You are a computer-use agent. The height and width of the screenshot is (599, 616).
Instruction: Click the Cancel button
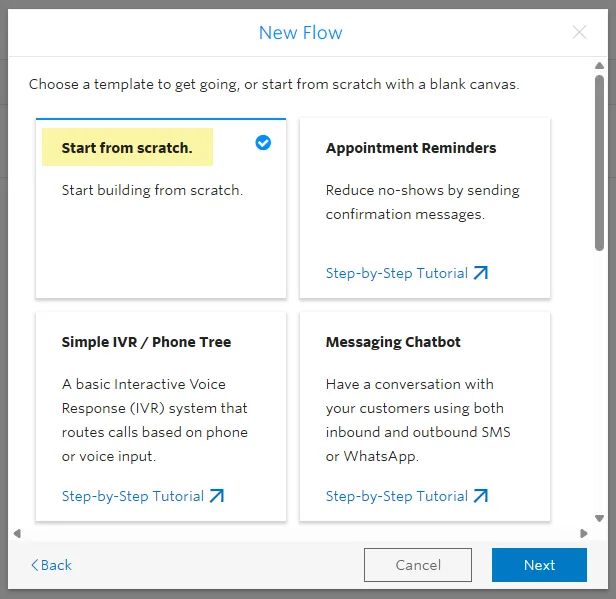pos(418,565)
